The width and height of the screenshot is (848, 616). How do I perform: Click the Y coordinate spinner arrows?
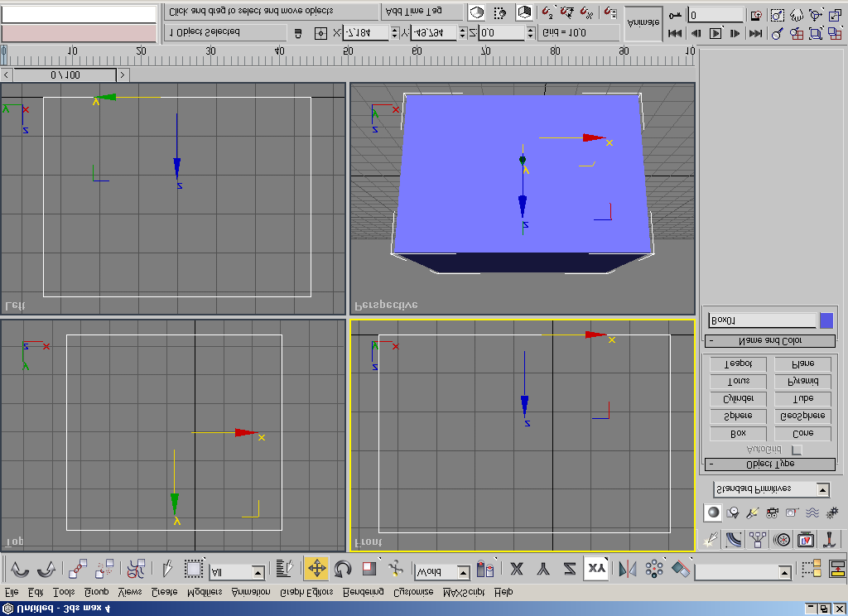pyautogui.click(x=462, y=33)
